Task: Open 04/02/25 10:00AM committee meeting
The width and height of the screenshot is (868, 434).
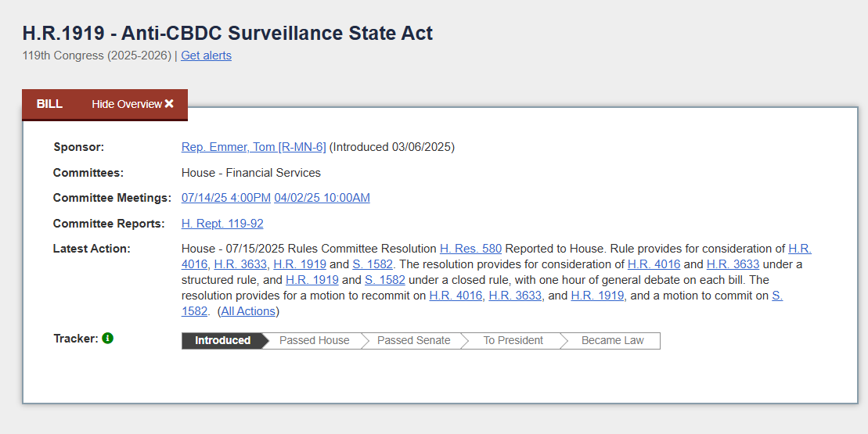Action: (322, 198)
